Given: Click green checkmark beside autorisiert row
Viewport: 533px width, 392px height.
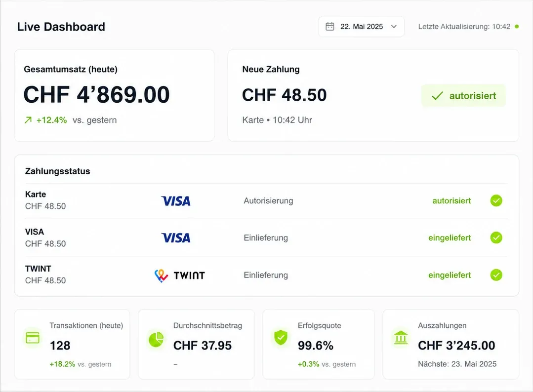Looking at the screenshot, I should (x=496, y=200).
